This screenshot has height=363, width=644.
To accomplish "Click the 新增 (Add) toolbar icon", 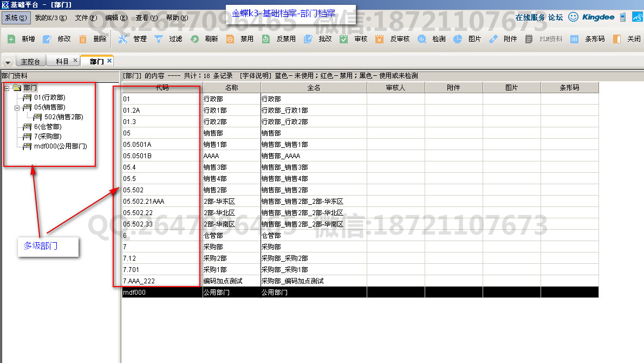I will click(11, 39).
